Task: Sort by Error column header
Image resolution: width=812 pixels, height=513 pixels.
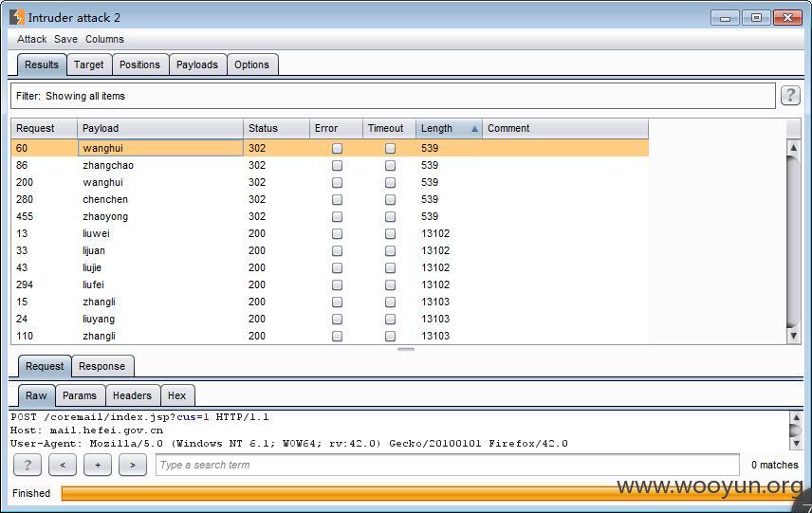Action: [336, 128]
